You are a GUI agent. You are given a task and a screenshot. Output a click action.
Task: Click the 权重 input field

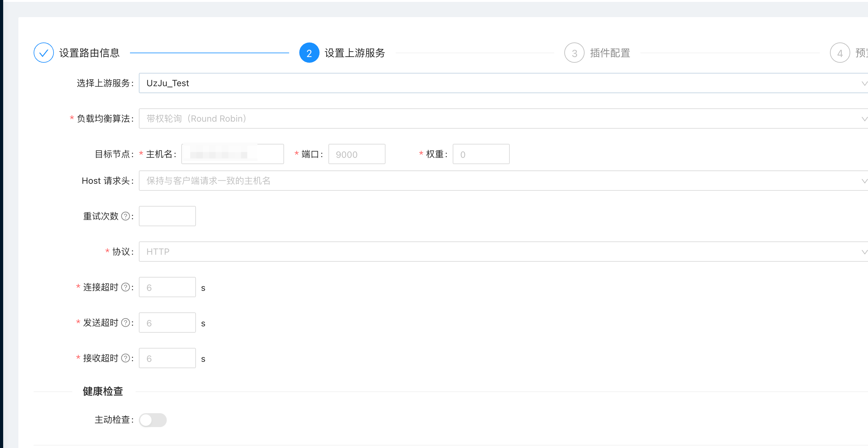pyautogui.click(x=481, y=154)
